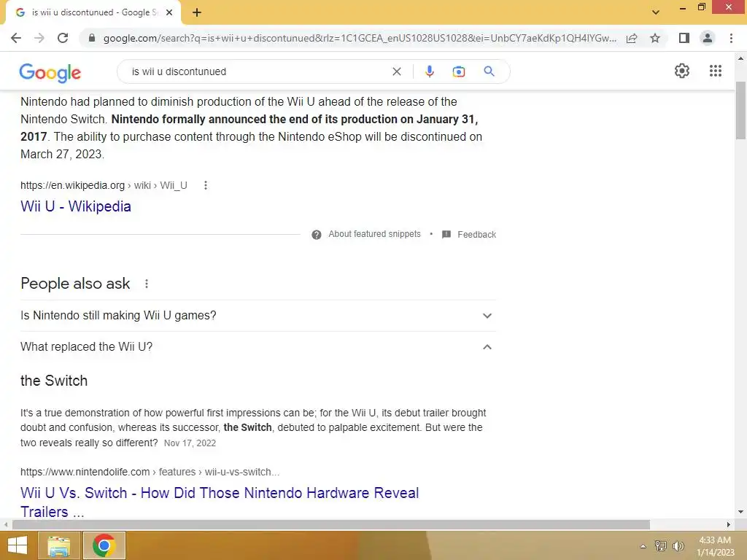Viewport: 747px width, 560px height.
Task: Open volume control in tray
Action: 678,546
